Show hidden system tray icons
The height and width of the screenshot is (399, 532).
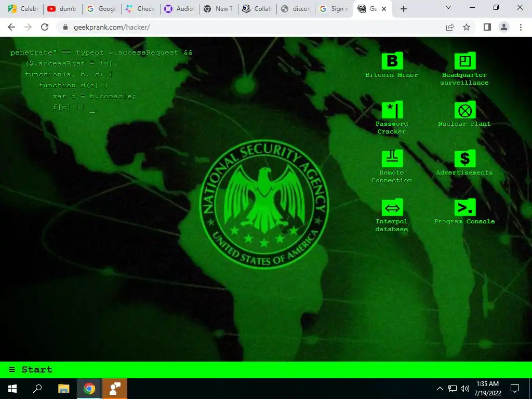(440, 389)
